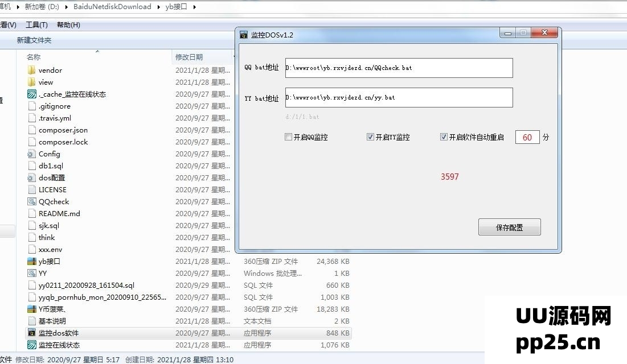
Task: Click the 新建文件夹 toolbar button
Action: click(x=34, y=40)
